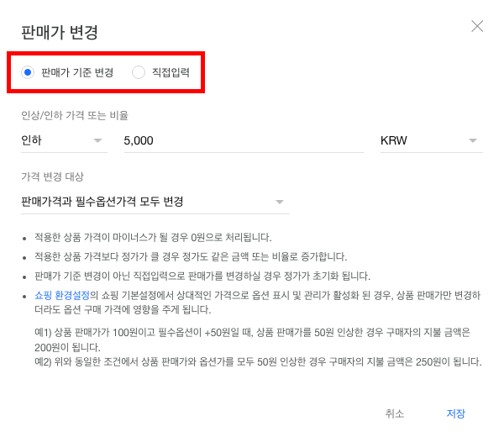Click the 직접입력 label text

[x=171, y=72]
